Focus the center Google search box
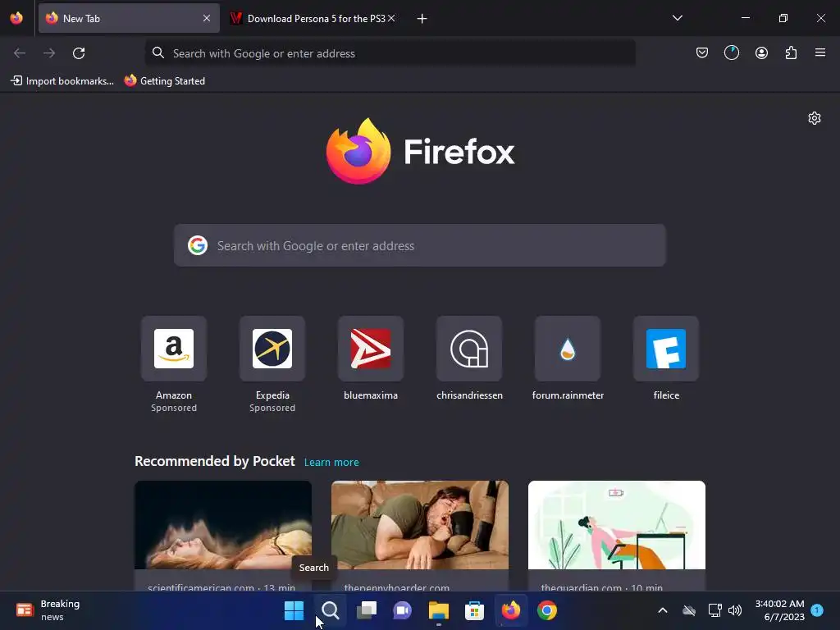The width and height of the screenshot is (840, 630). click(419, 245)
